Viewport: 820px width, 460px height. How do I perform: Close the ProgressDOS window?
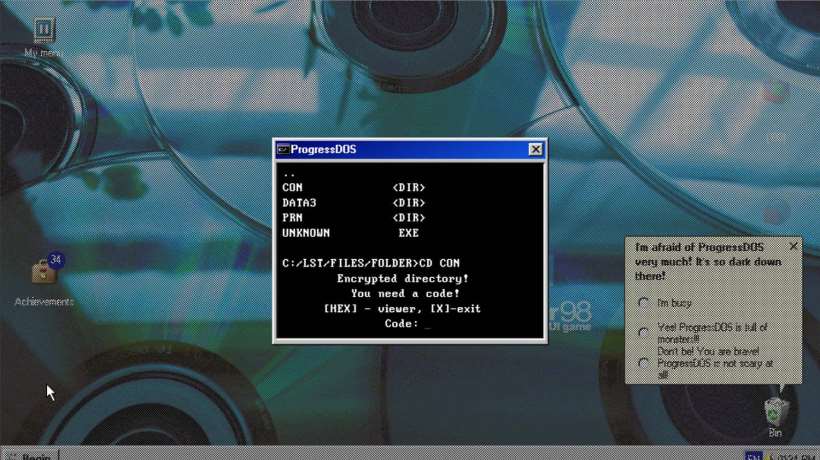(535, 150)
